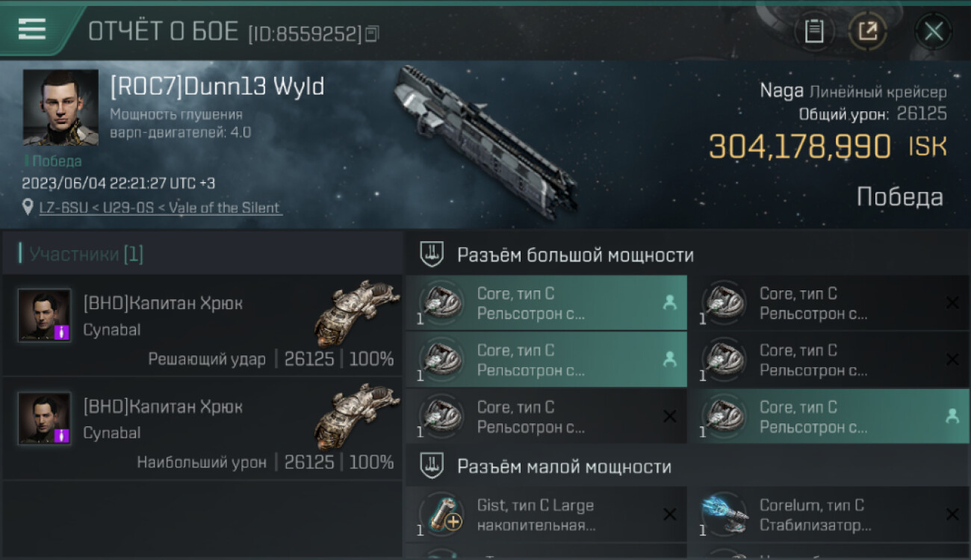This screenshot has height=560, width=971.
Task: Click the bottom-right highlighted Core тип C railgun
Action: (x=829, y=417)
